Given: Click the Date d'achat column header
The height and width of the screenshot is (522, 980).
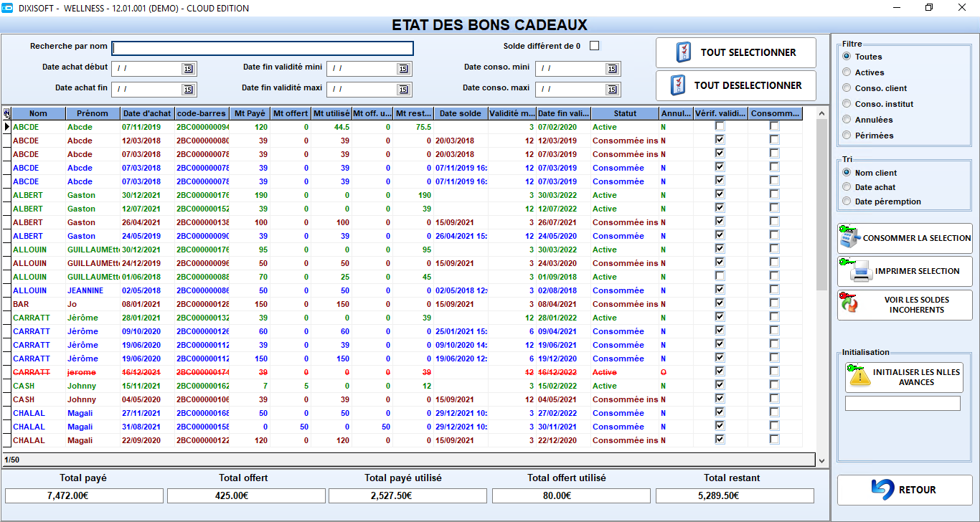Looking at the screenshot, I should (x=148, y=113).
